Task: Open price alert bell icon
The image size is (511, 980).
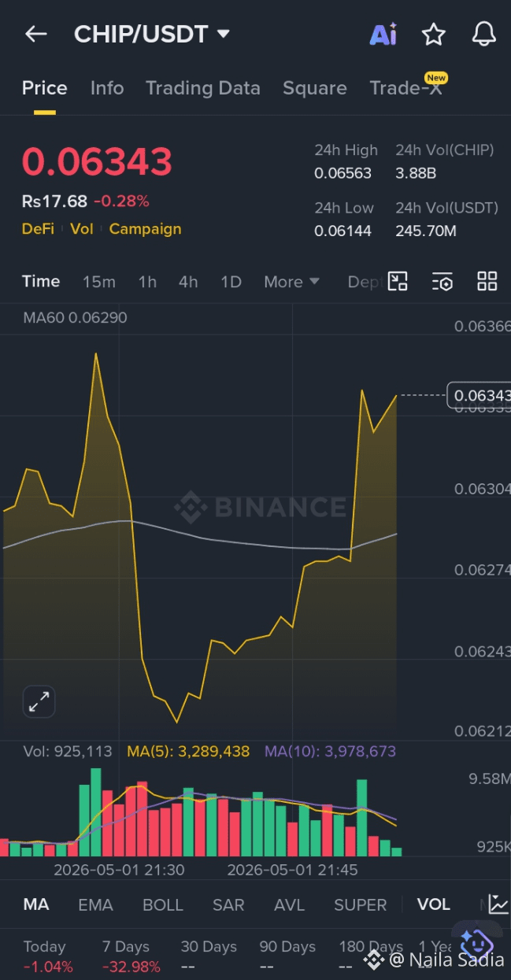Action: pyautogui.click(x=483, y=34)
